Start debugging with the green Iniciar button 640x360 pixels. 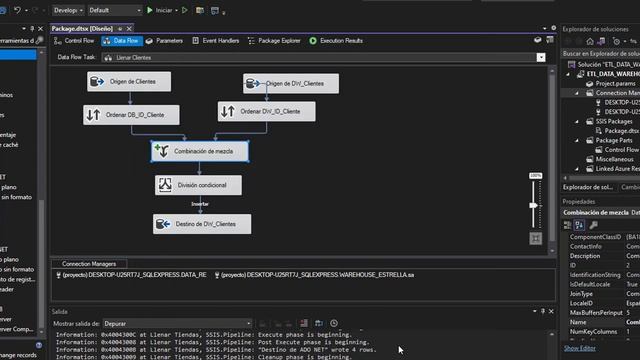click(x=160, y=10)
